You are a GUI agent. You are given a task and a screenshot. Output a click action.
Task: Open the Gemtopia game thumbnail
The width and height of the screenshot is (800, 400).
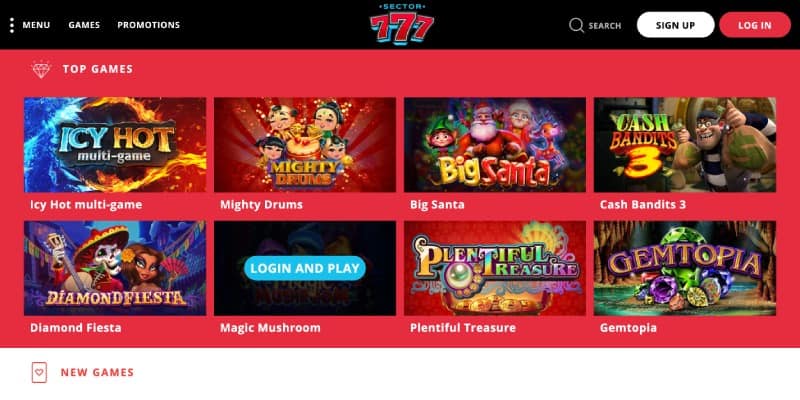coord(685,268)
